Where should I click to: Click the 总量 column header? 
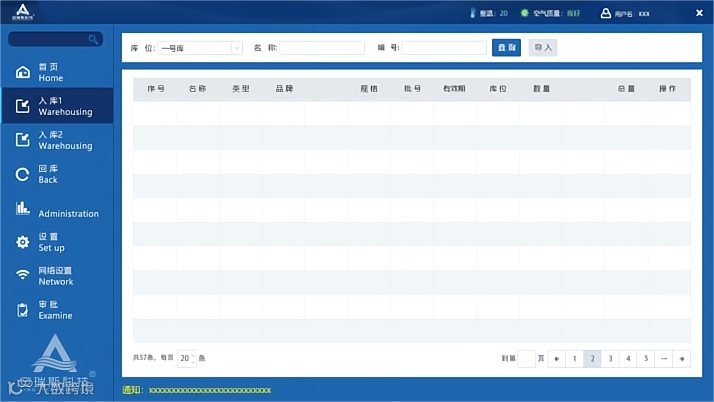pyautogui.click(x=626, y=89)
